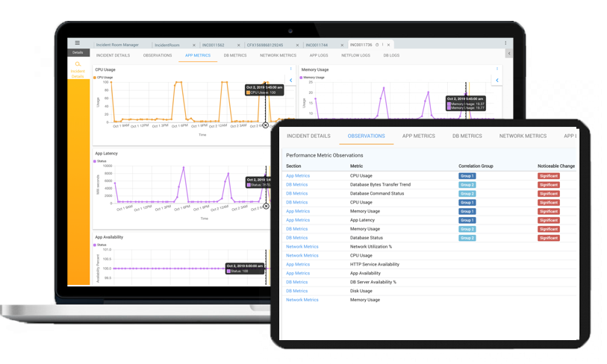
Task: Click the refresh icon on INC0011736 tab
Action: pyautogui.click(x=376, y=45)
